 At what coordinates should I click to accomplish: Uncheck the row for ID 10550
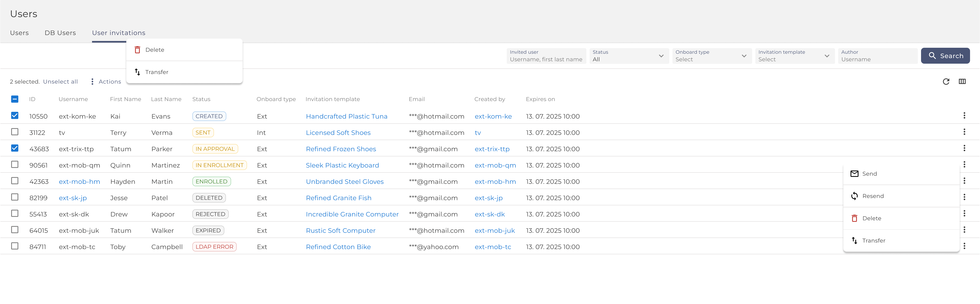pos(15,116)
